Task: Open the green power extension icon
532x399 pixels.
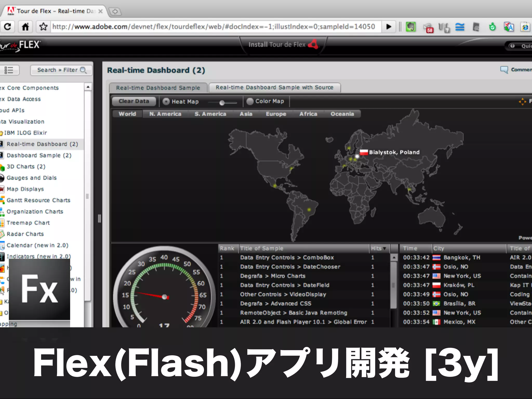Action: 492,27
